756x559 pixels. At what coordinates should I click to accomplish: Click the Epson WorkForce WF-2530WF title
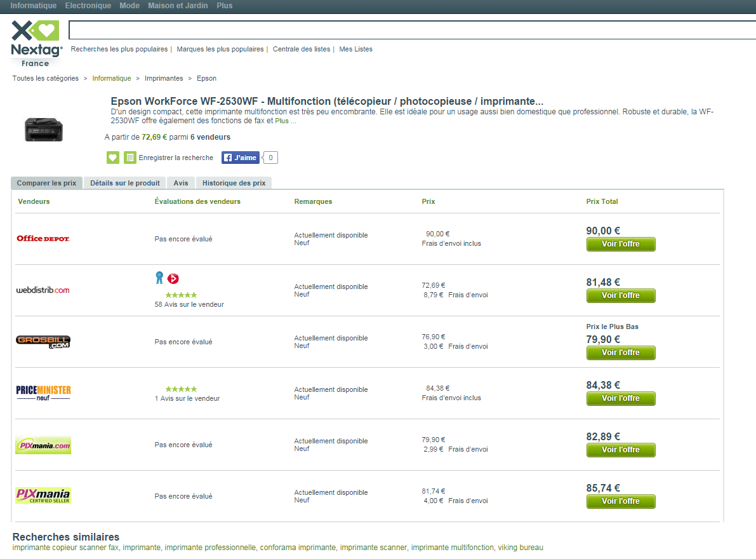pyautogui.click(x=327, y=101)
